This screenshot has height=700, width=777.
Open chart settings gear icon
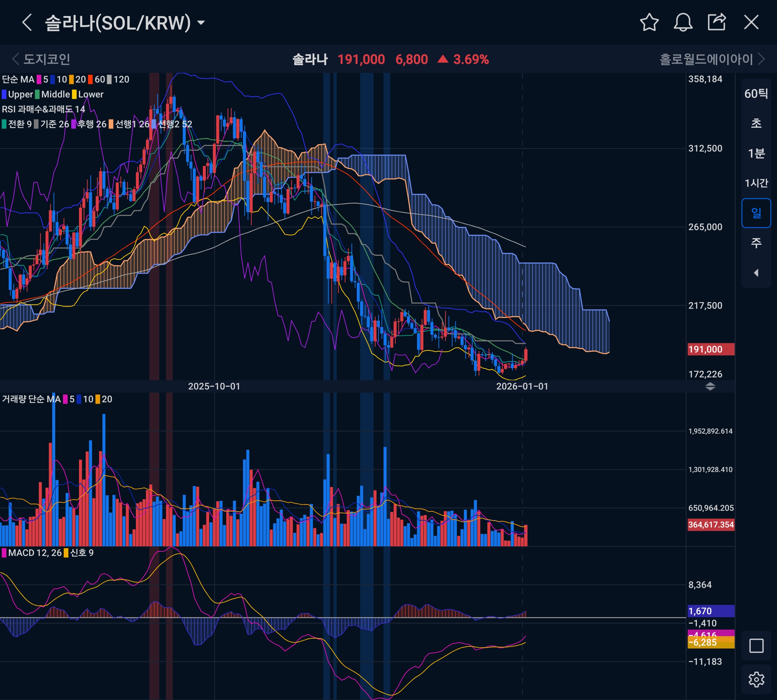(756, 680)
